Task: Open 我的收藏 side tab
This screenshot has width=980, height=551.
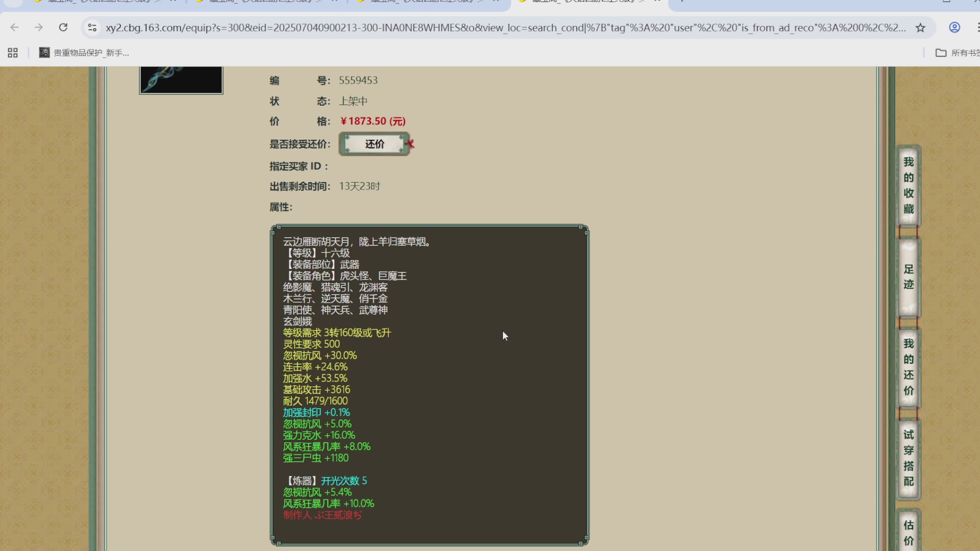Action: coord(909,185)
